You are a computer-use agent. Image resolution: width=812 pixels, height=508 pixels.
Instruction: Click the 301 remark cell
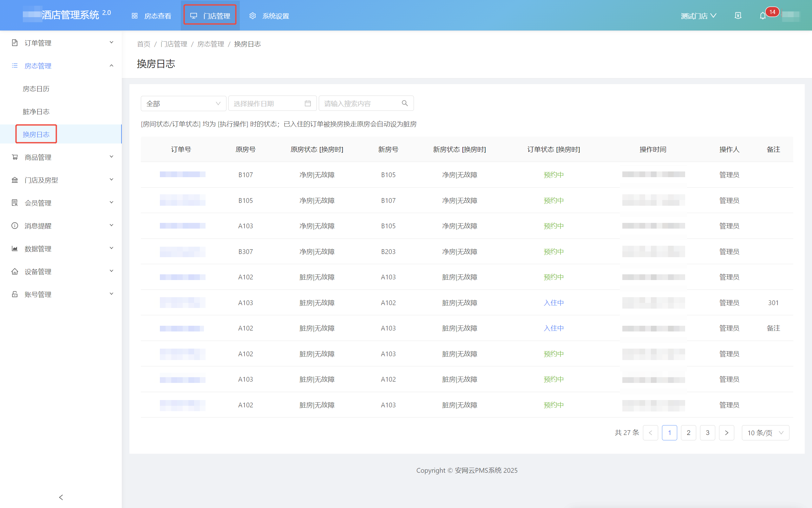point(773,303)
